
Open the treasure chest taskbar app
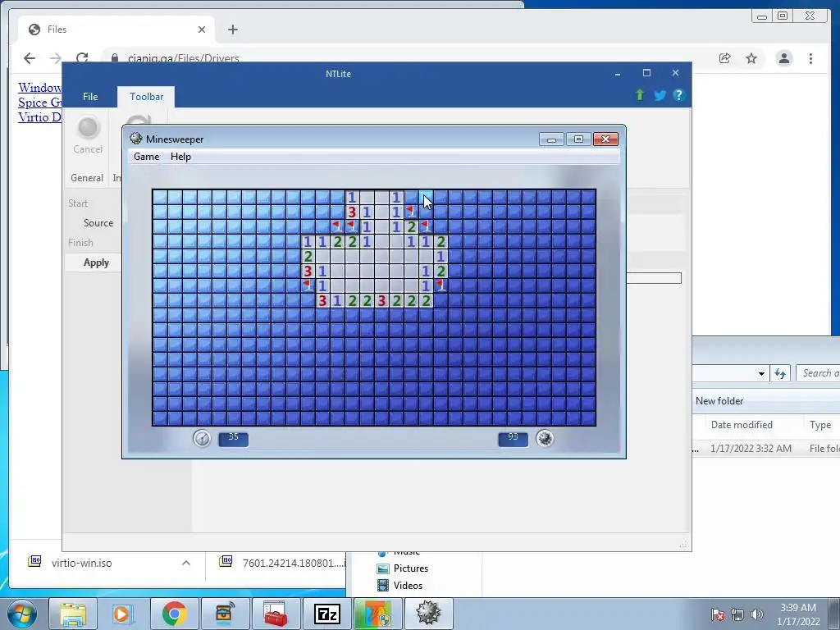(x=225, y=614)
